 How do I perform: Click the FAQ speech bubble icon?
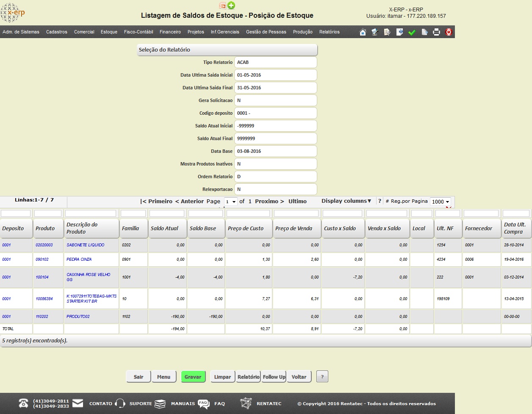tap(204, 404)
